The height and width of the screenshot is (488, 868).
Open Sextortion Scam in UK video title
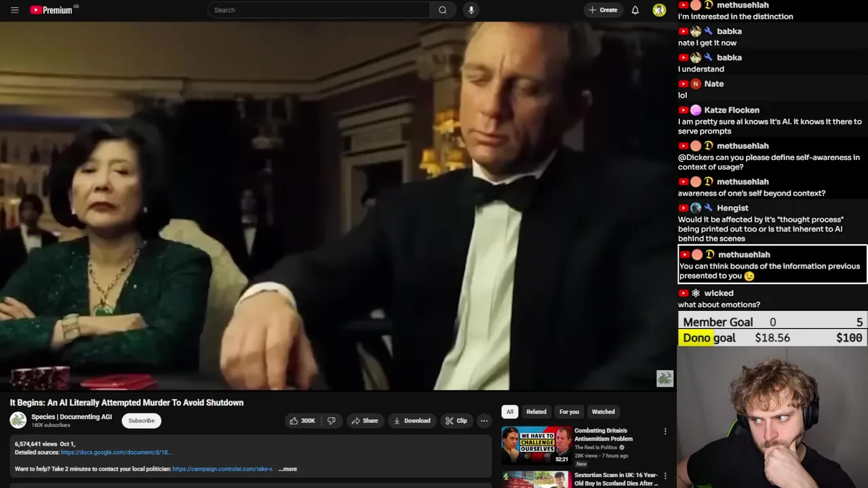point(616,479)
